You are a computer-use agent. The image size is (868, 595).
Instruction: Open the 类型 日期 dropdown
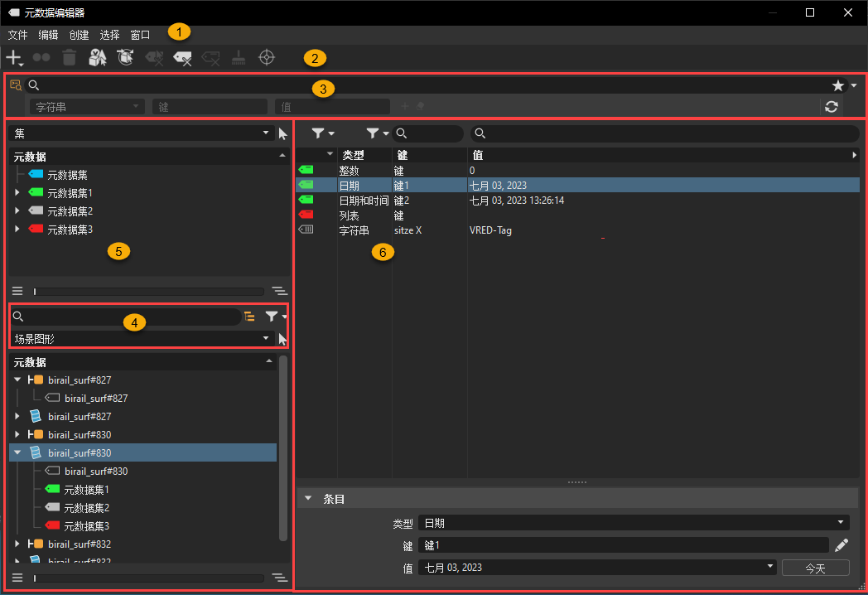pyautogui.click(x=634, y=522)
